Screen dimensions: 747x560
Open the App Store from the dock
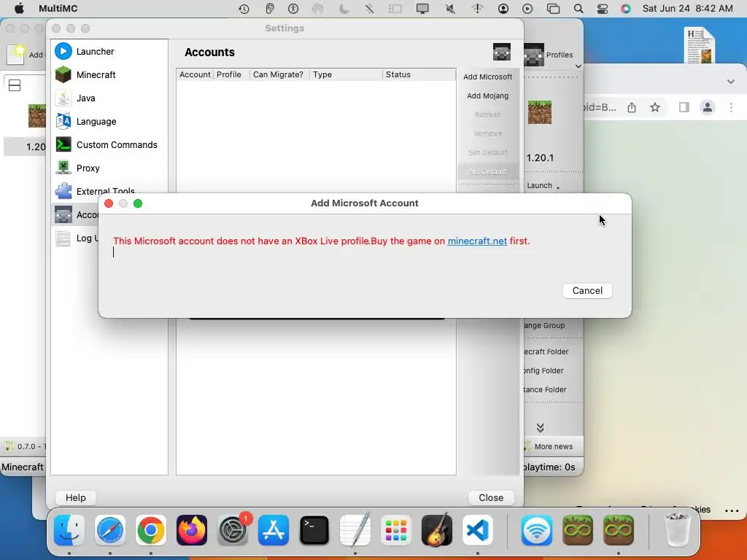pos(274,530)
